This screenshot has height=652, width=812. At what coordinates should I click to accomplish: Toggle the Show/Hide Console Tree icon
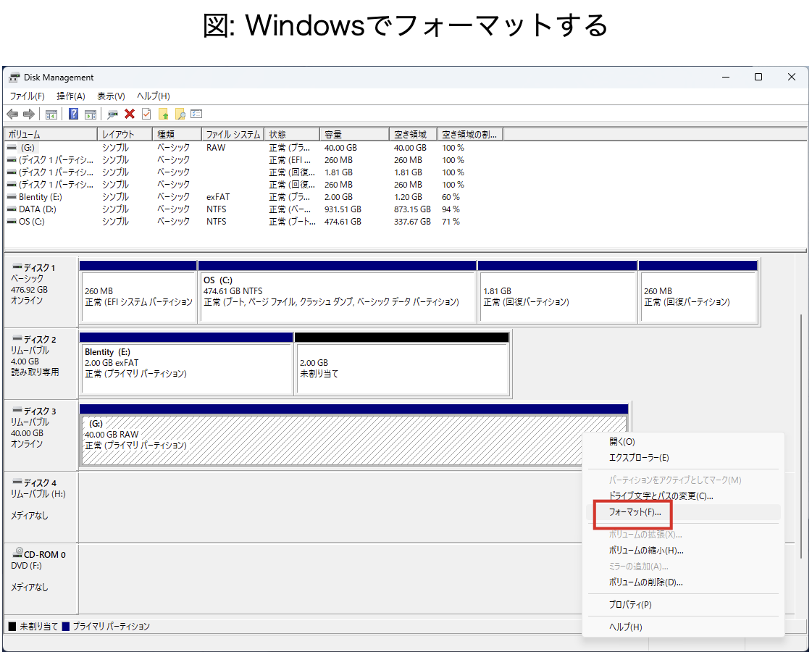[x=51, y=114]
